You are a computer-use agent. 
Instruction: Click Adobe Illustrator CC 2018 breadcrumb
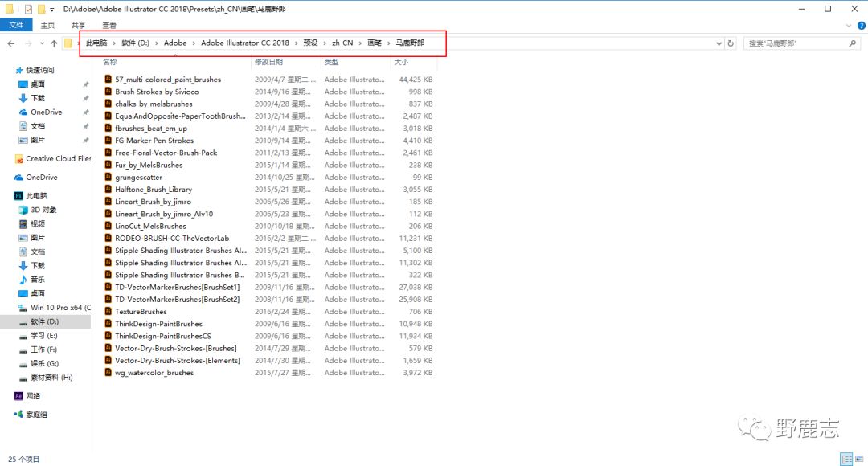(244, 43)
